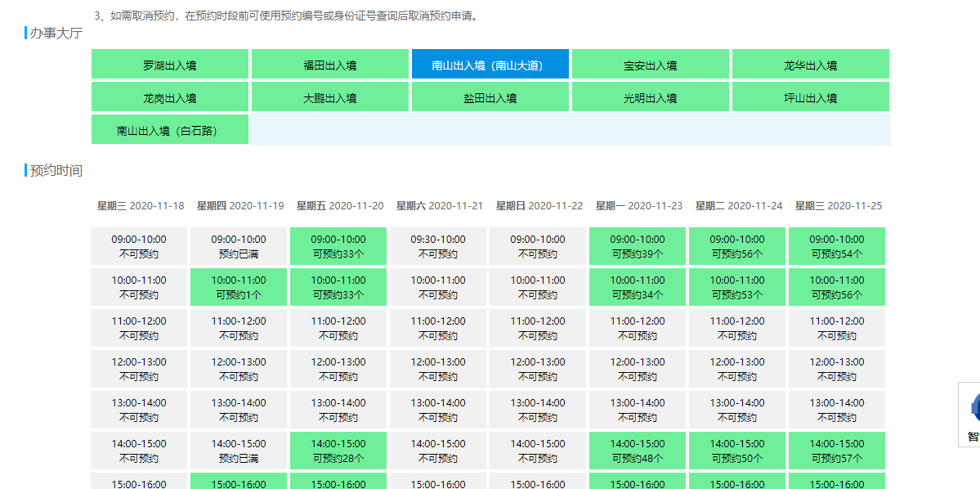Select 大鹏出入境 office

click(x=329, y=96)
